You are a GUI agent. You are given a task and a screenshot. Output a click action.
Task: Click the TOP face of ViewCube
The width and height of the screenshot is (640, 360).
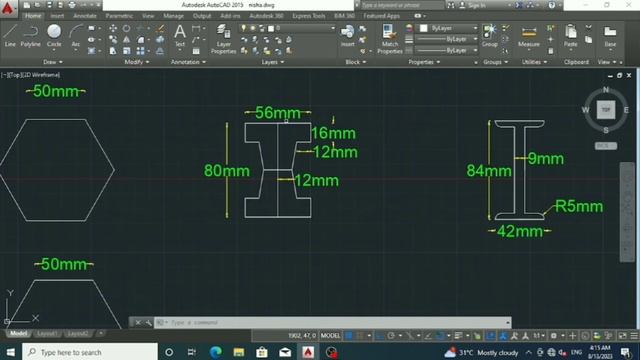[606, 110]
